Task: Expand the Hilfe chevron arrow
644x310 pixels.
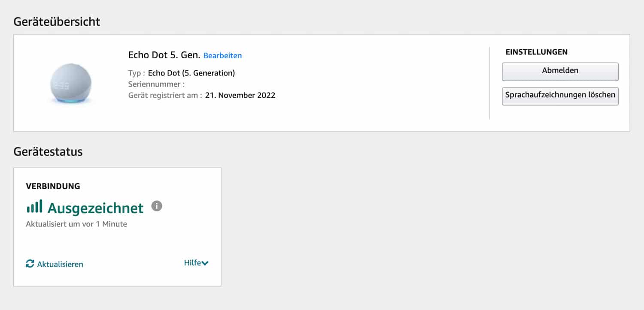Action: tap(205, 263)
